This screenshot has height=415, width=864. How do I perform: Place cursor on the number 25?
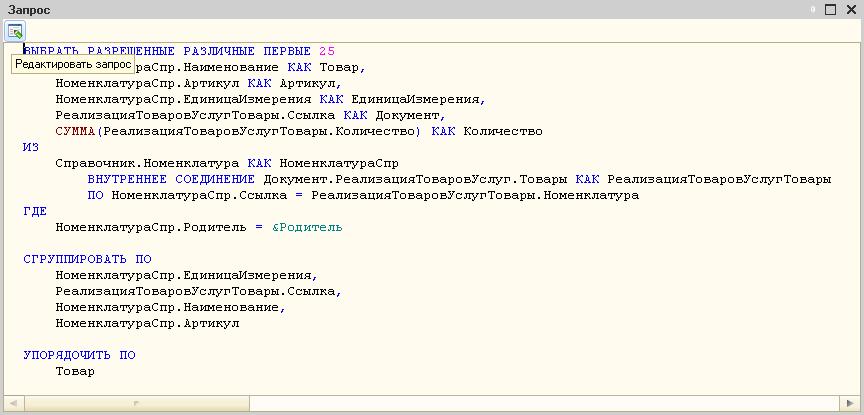327,51
